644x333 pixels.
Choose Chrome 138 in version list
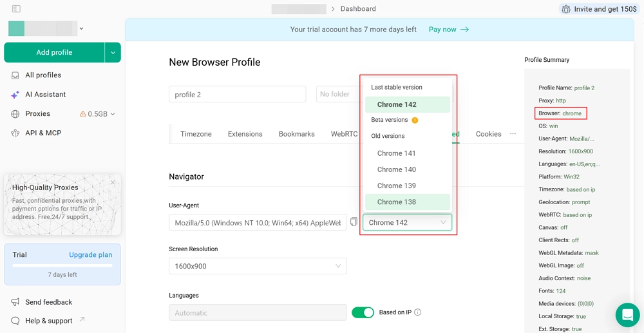tap(397, 202)
